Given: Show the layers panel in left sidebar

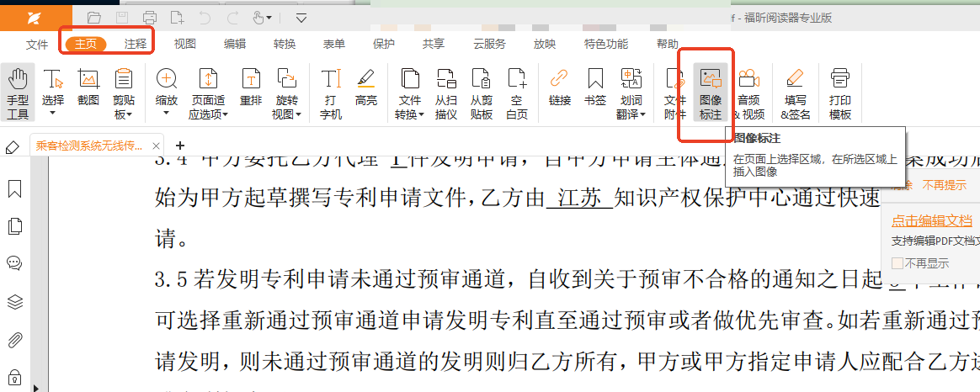Looking at the screenshot, I should [14, 301].
